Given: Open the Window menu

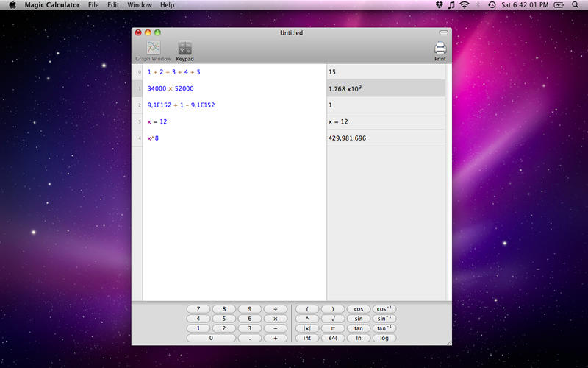Looking at the screenshot, I should 140,5.
